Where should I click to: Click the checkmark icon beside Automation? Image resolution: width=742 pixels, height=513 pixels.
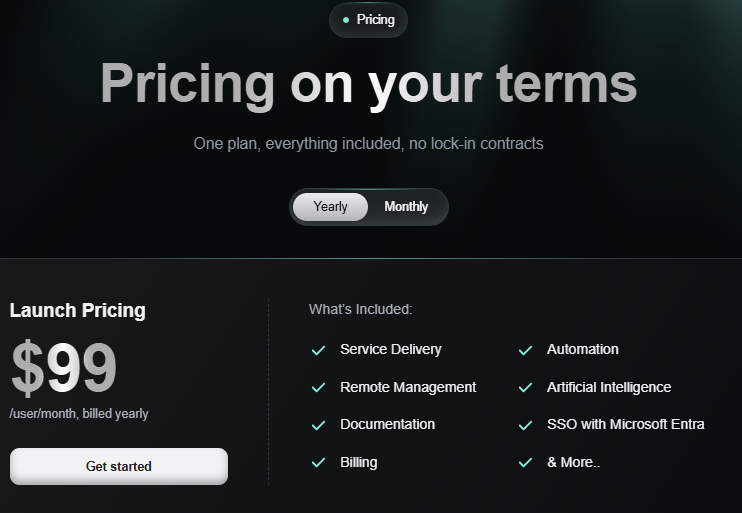(x=525, y=350)
